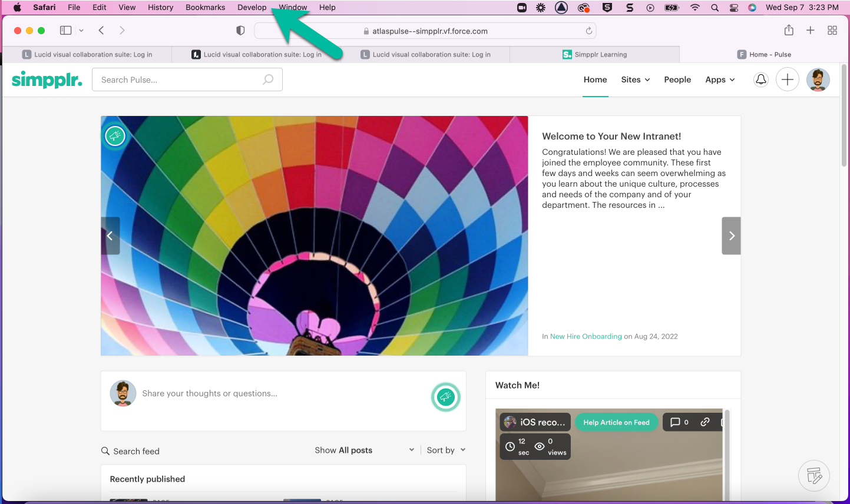
Task: Expand the Sites navigation dropdown
Action: (x=635, y=79)
